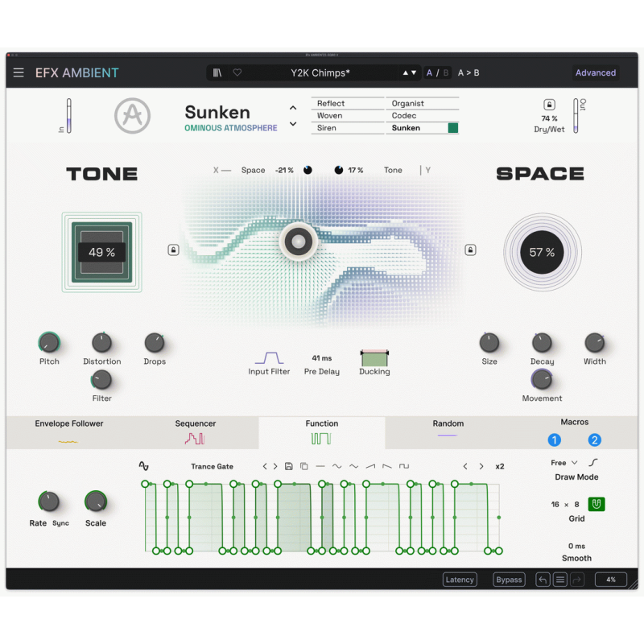Select the Codec ambient type

click(x=422, y=115)
